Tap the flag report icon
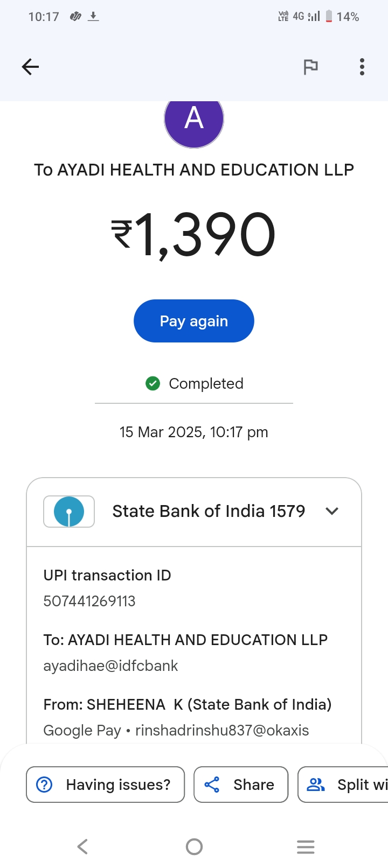Viewport: 388px width, 868px height. [310, 67]
